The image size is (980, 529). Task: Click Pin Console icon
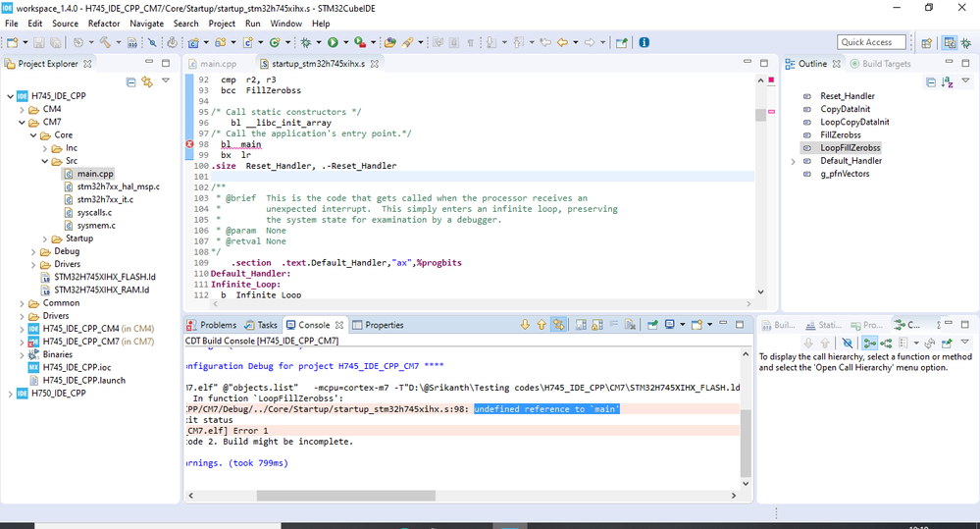[652, 325]
